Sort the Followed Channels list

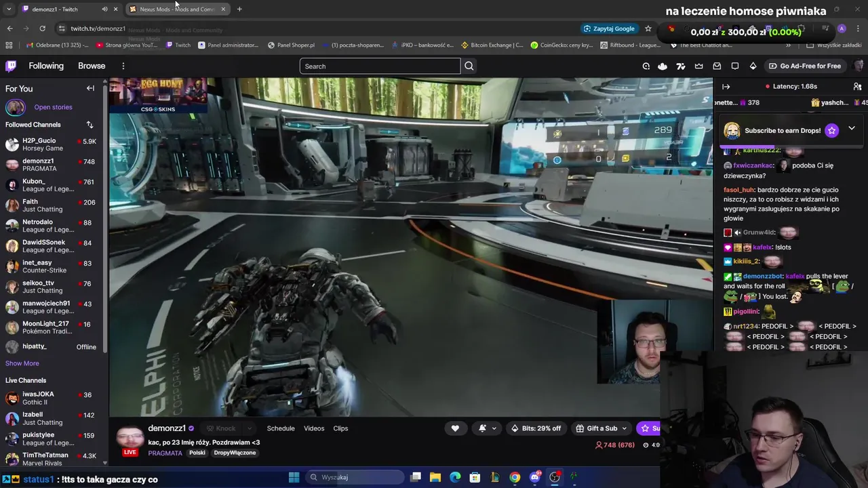pos(90,125)
